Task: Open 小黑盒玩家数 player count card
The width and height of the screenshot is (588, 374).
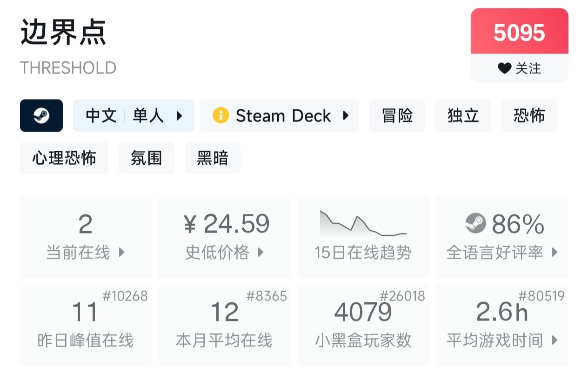Action: click(x=363, y=325)
